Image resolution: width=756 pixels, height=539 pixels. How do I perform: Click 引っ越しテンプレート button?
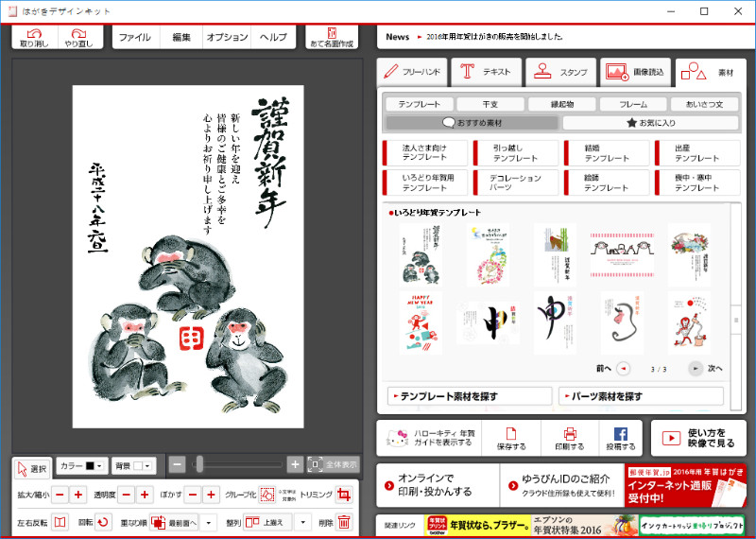[x=515, y=153]
